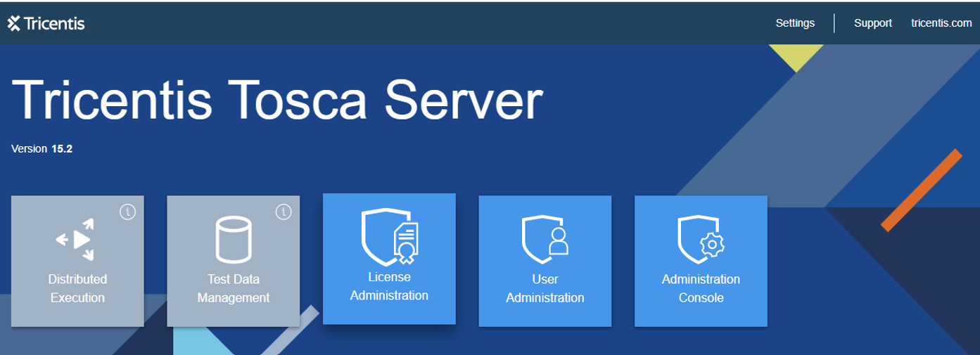This screenshot has height=355, width=980.
Task: Open the Support link
Action: point(873,23)
